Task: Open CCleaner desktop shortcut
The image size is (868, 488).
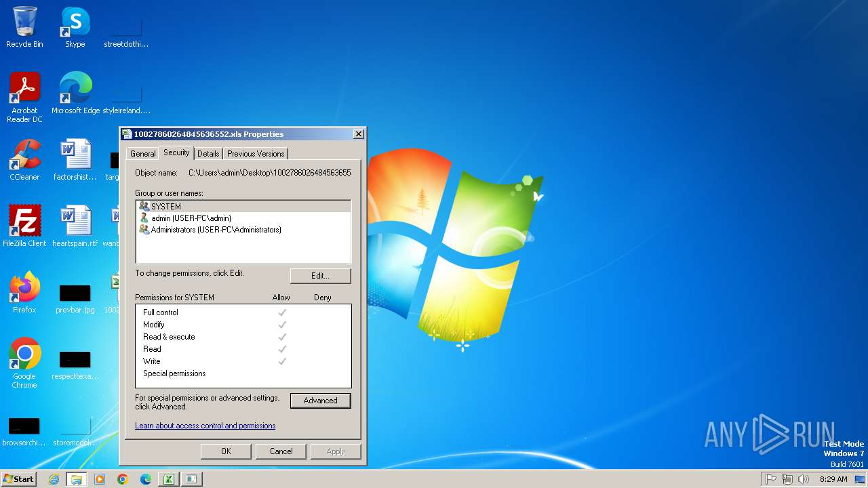Action: click(x=24, y=160)
